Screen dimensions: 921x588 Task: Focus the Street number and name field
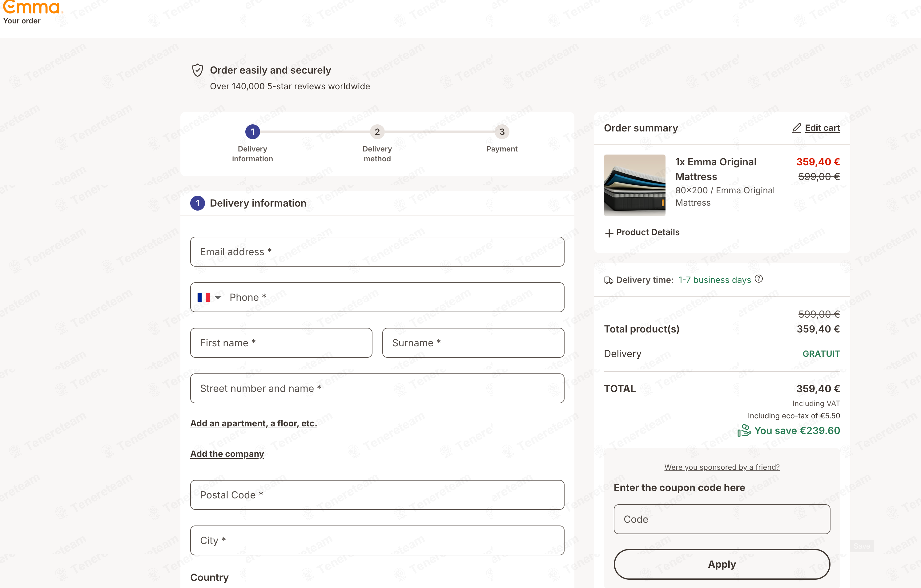click(377, 388)
